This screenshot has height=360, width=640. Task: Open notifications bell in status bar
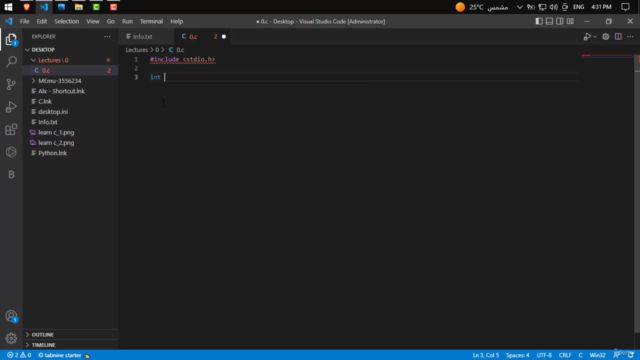(631, 355)
